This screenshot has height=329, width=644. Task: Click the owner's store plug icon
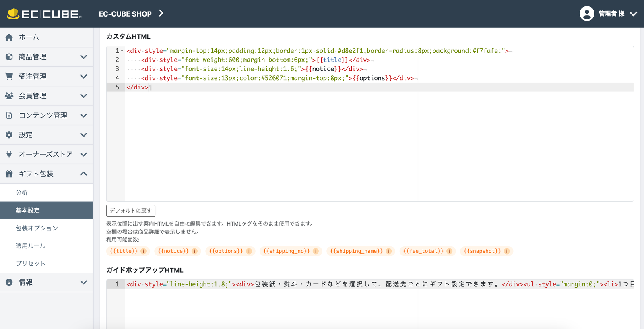[x=9, y=154]
